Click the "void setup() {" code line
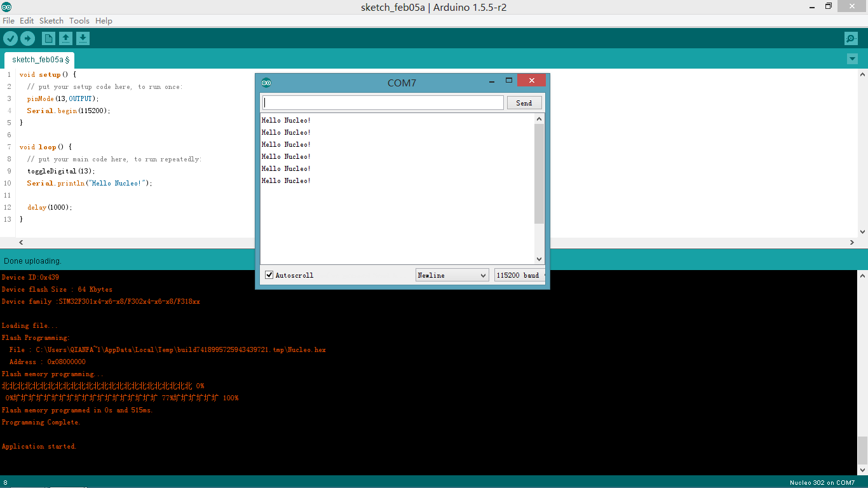The height and width of the screenshot is (488, 868). (48, 74)
